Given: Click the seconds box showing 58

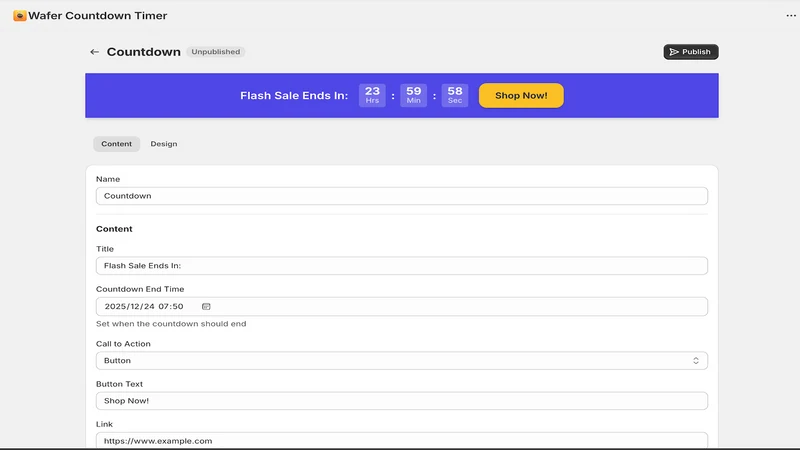Looking at the screenshot, I should (x=455, y=95).
